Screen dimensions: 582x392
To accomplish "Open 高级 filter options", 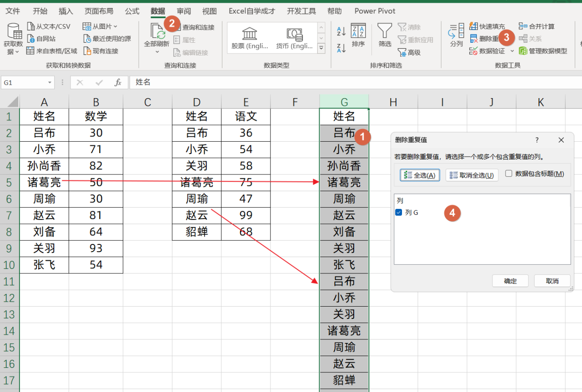I will [x=409, y=53].
